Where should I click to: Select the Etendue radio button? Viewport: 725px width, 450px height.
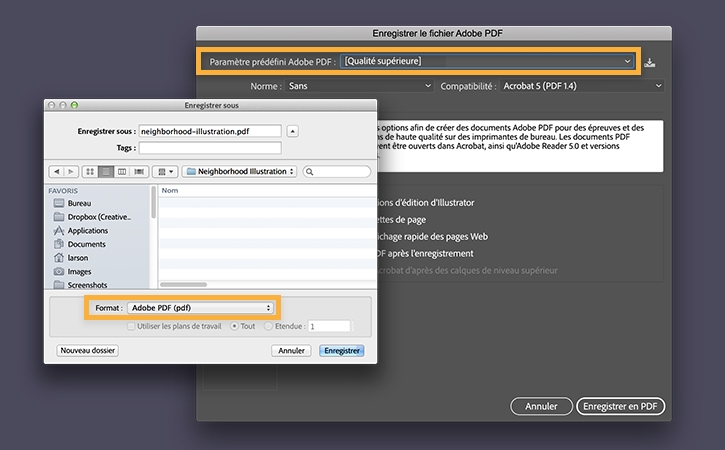point(268,327)
